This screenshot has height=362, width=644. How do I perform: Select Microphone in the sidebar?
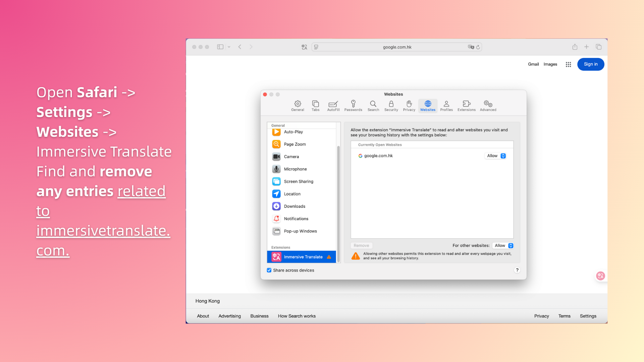302,169
